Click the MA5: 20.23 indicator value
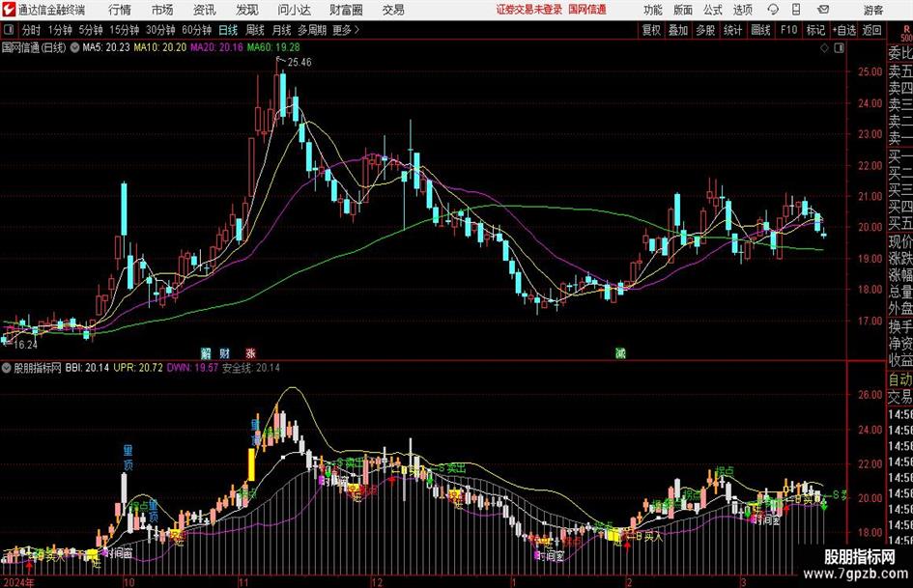 pos(106,47)
